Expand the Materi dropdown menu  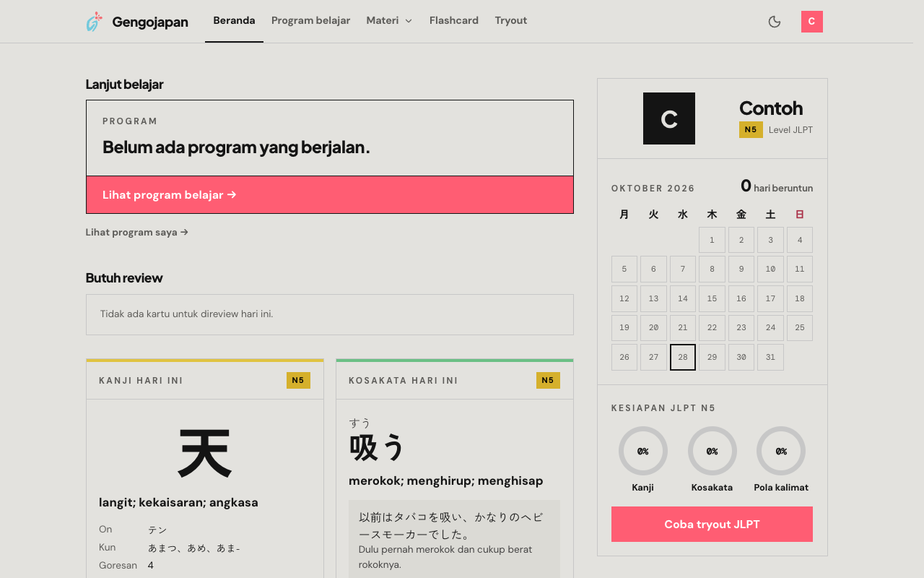(390, 21)
